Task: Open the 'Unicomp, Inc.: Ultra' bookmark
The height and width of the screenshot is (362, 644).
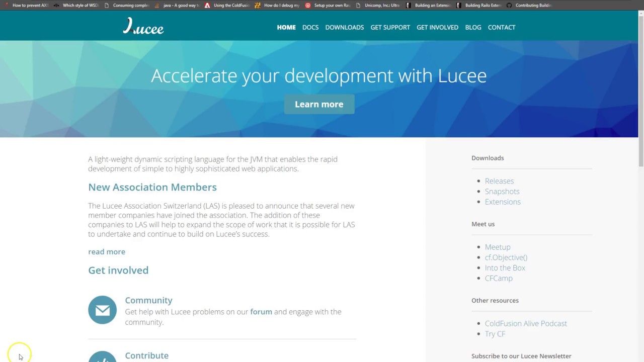Action: tap(378, 5)
